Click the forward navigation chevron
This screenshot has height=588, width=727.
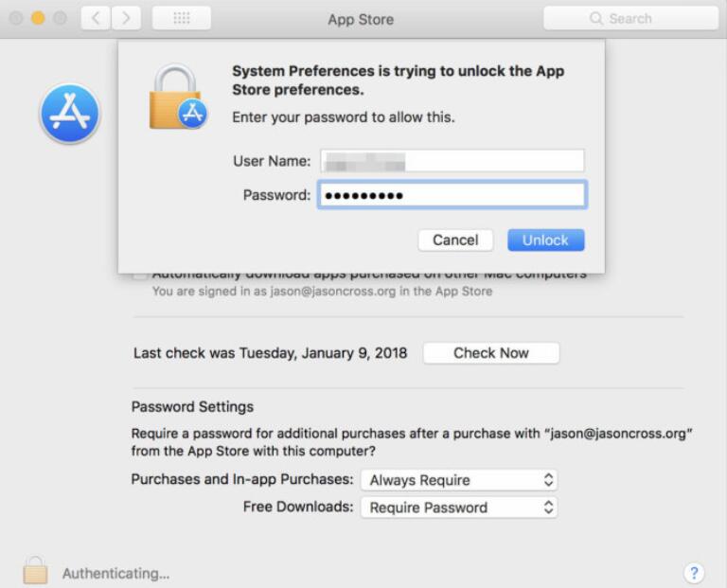[126, 18]
